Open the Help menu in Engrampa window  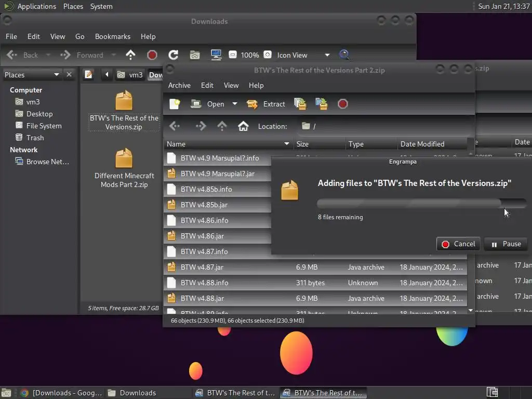(256, 86)
